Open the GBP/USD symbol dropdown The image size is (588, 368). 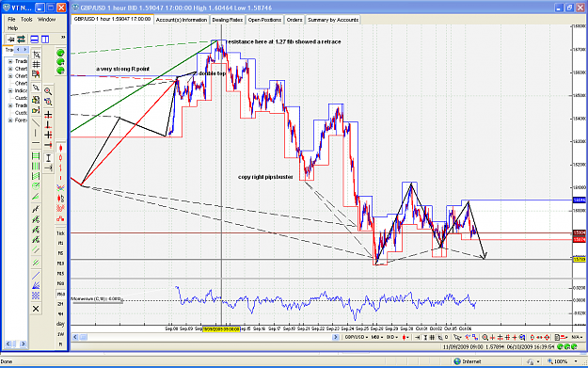[x=357, y=337]
